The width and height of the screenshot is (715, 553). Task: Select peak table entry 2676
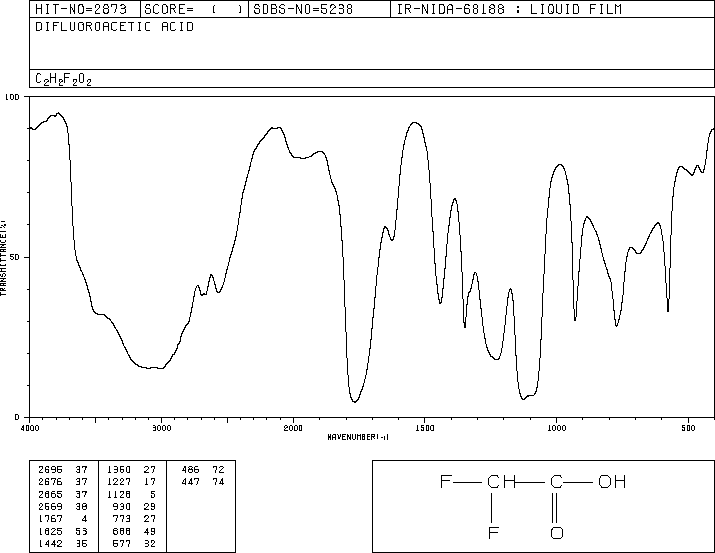[x=50, y=481]
